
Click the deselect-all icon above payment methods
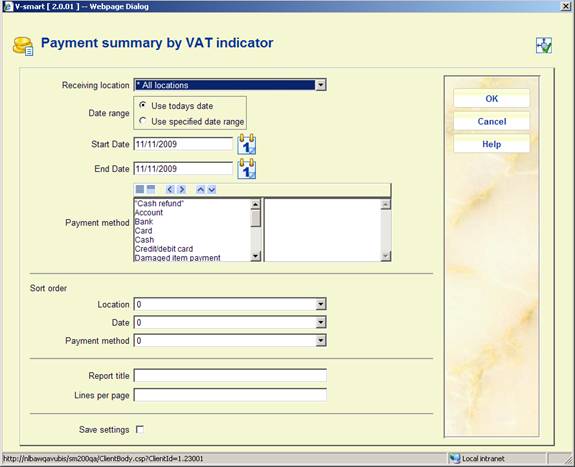coord(151,189)
